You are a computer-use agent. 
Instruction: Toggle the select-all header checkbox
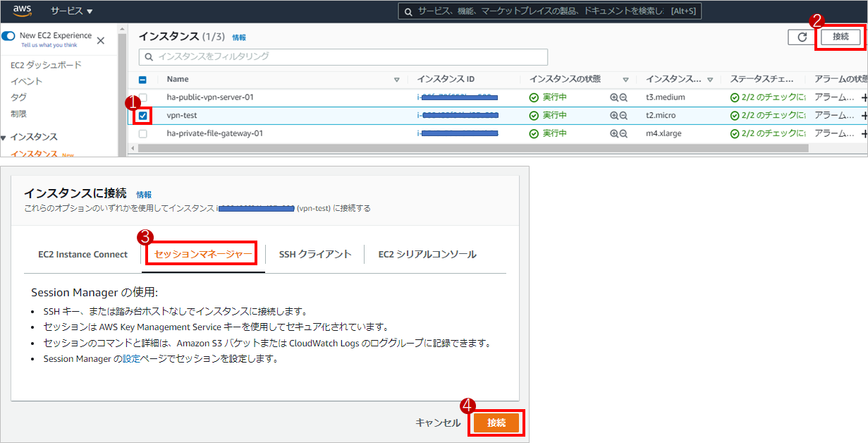(x=142, y=80)
